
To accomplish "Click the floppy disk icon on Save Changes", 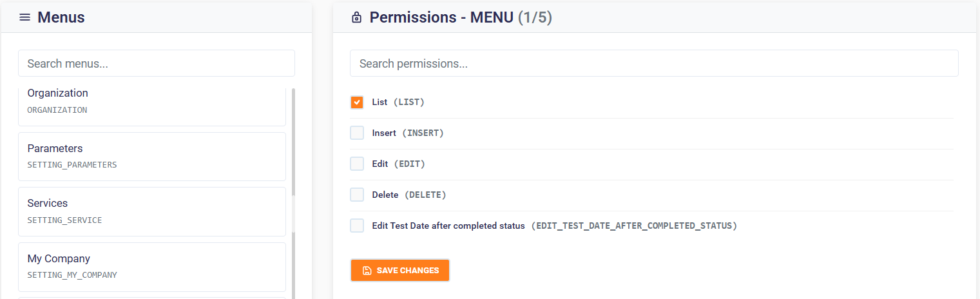I will tap(367, 271).
